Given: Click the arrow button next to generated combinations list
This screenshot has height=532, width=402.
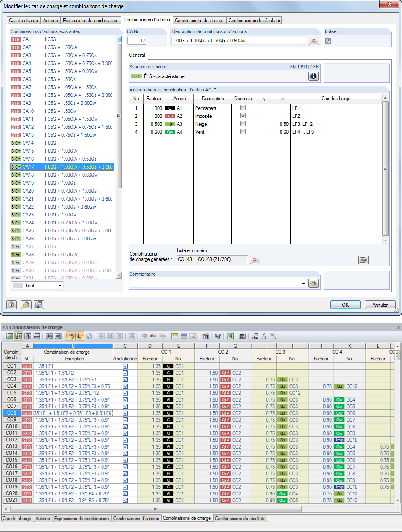Looking at the screenshot, I should click(x=255, y=260).
